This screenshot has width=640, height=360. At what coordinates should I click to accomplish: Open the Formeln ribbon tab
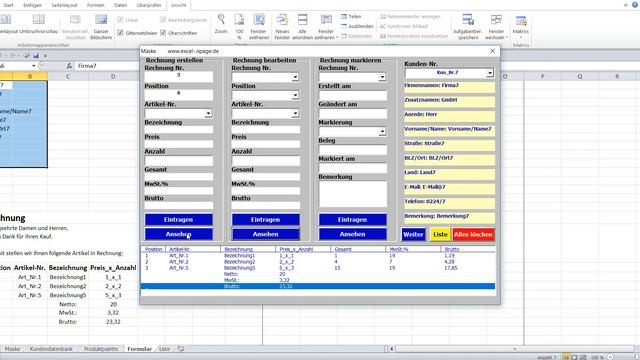[x=96, y=5]
